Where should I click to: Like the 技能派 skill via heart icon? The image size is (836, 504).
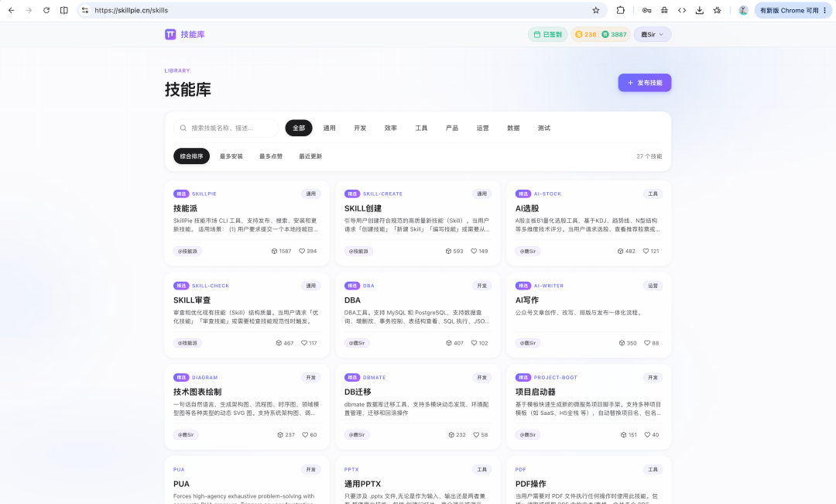coord(302,251)
